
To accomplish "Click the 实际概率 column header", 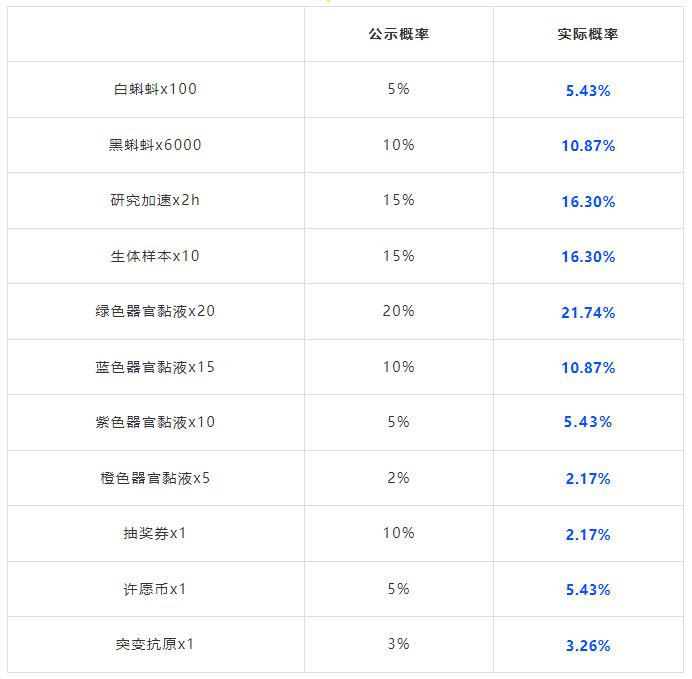I will click(x=587, y=34).
